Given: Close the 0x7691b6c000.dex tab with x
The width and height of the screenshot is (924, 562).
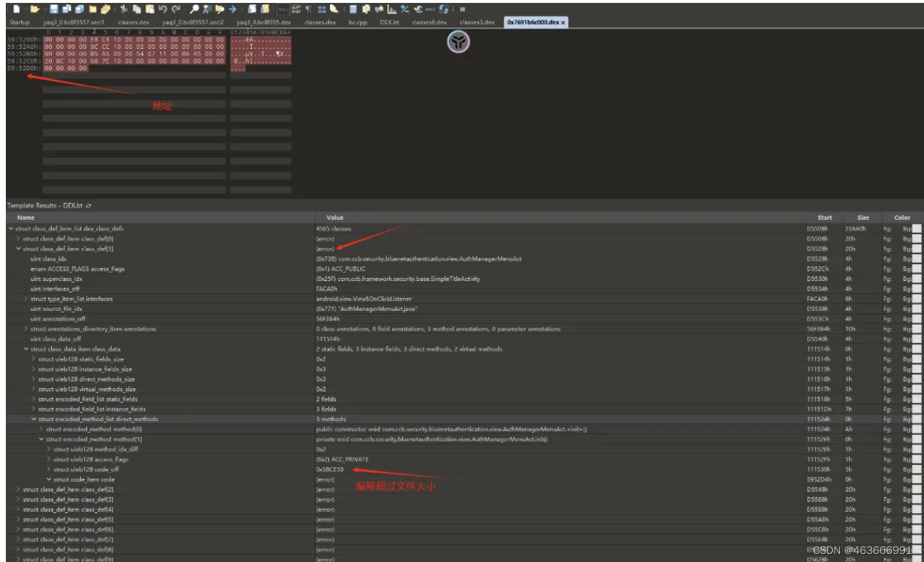Looking at the screenshot, I should (x=563, y=23).
